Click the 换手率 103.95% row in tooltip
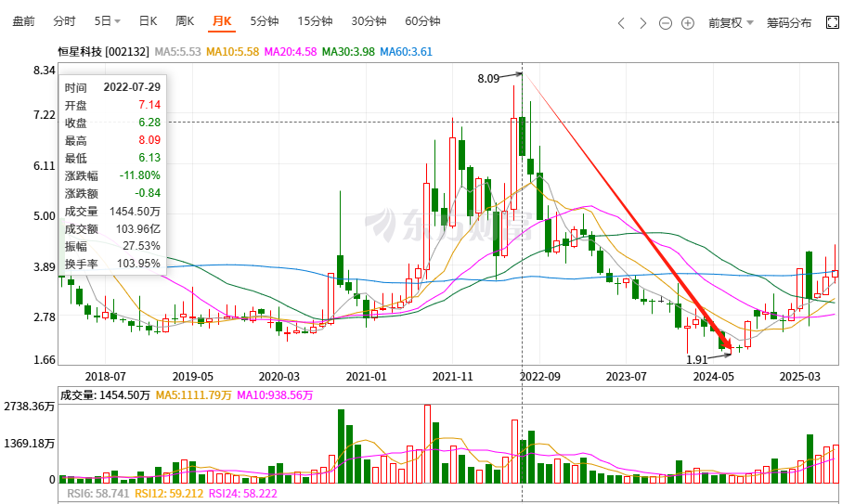Viewport: 868px width, 504px height. click(112, 264)
